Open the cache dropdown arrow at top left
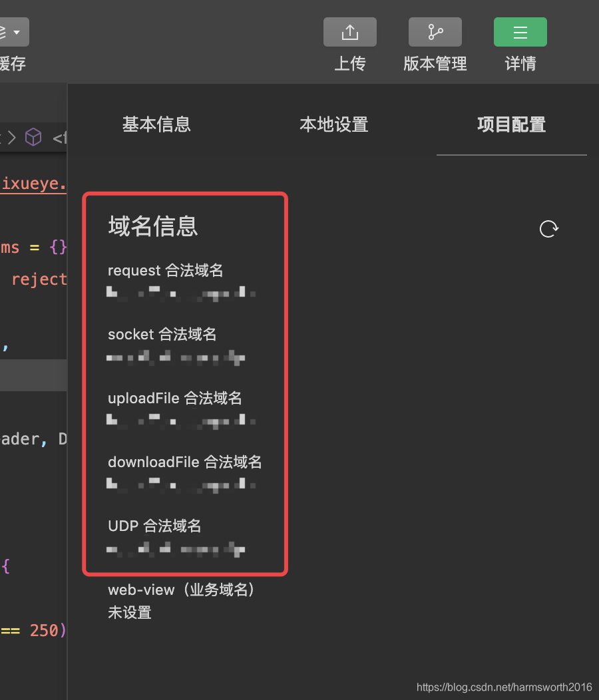This screenshot has height=700, width=599. (17, 32)
